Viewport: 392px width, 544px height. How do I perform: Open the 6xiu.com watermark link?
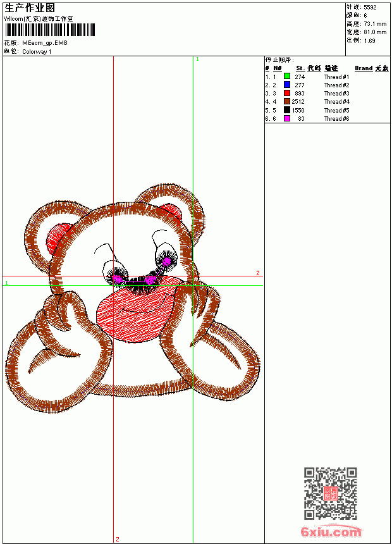(x=331, y=531)
